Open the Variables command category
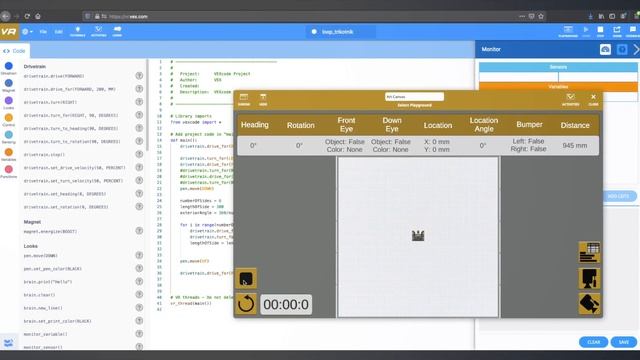The width and height of the screenshot is (640, 360). pyautogui.click(x=9, y=154)
